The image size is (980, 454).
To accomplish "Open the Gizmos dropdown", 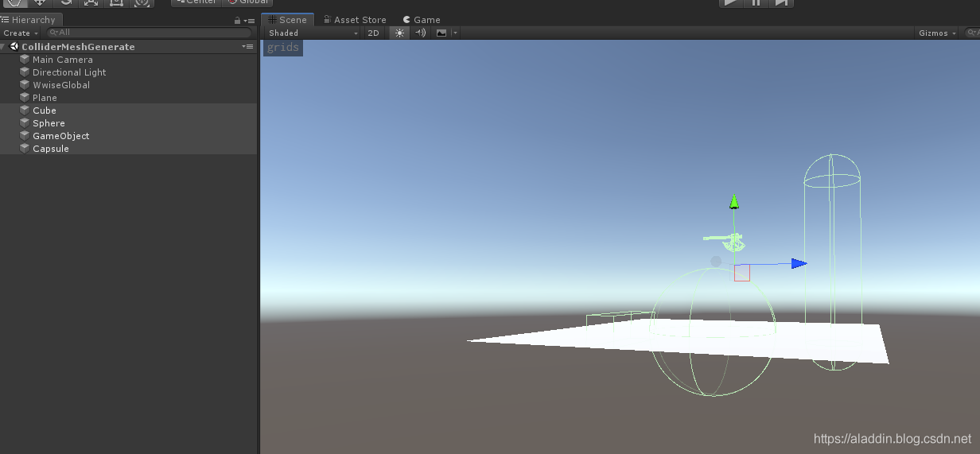I will click(x=937, y=33).
